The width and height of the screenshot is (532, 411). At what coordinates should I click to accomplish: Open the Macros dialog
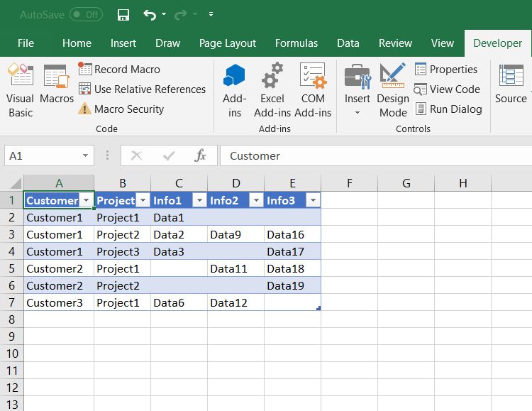(56, 84)
